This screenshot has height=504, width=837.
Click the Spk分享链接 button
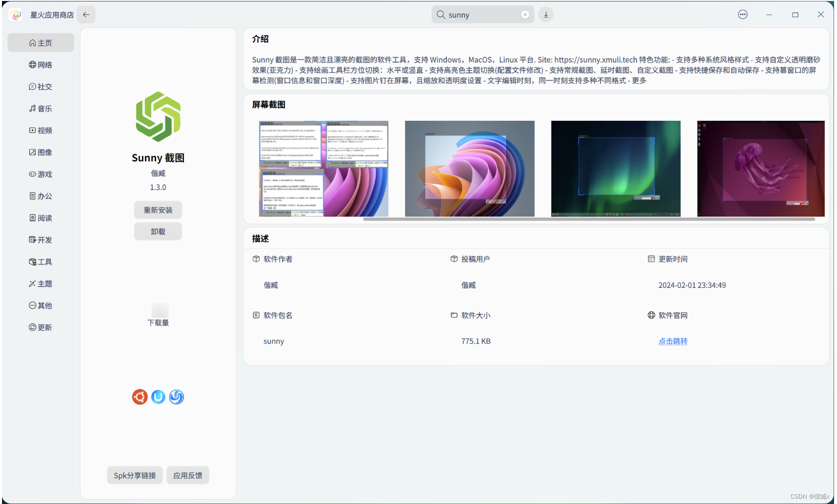pyautogui.click(x=135, y=475)
